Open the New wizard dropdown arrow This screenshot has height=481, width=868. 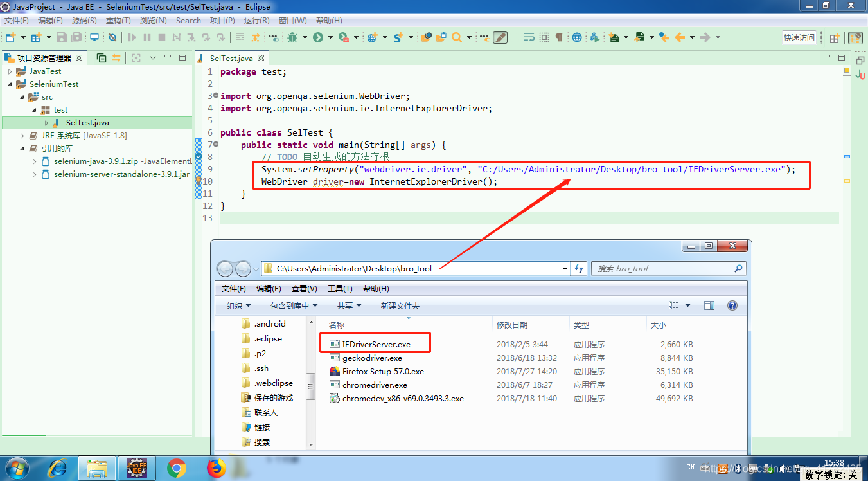[23, 37]
